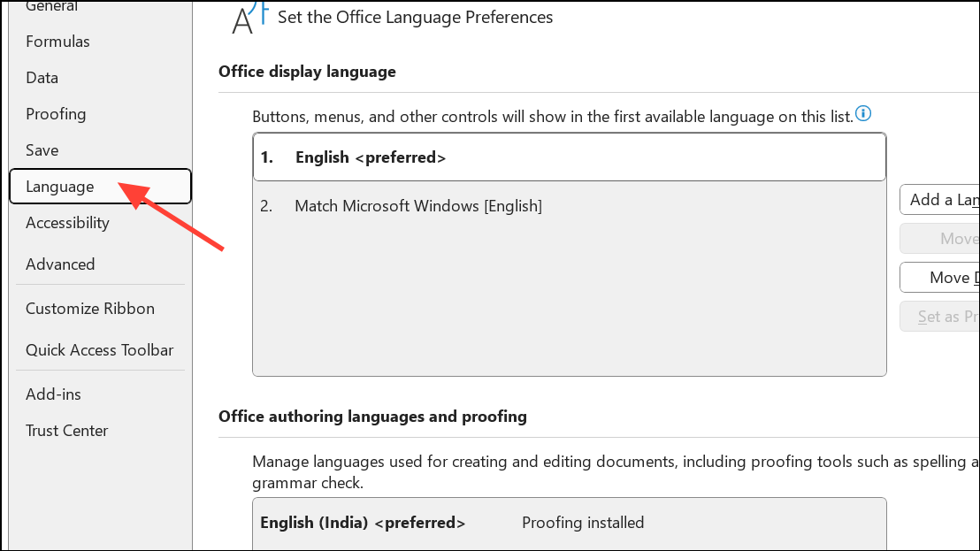Click the Move Down button
Screen dimensions: 980x551
pos(940,278)
